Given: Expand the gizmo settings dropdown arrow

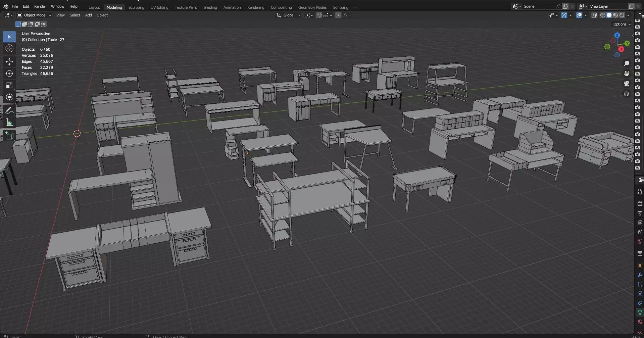Looking at the screenshot, I should tap(571, 15).
